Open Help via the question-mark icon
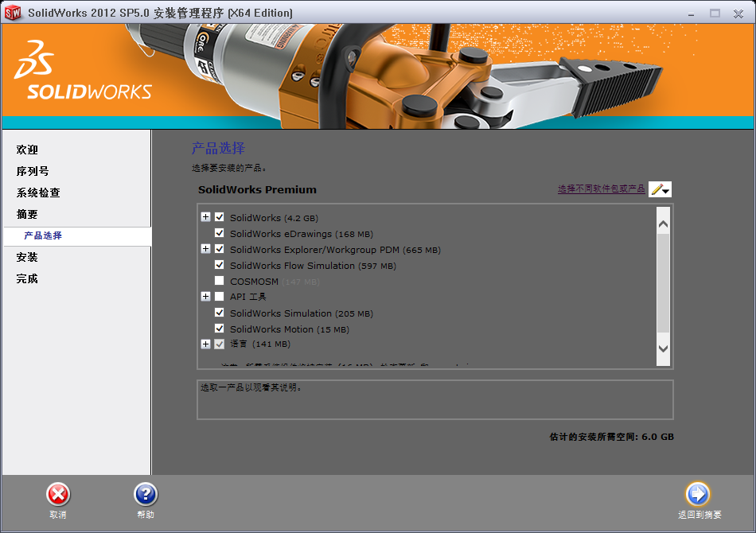The image size is (756, 533). click(146, 495)
